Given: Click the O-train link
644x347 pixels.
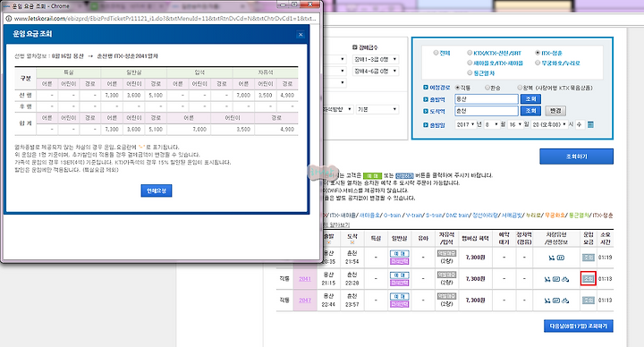Looking at the screenshot, I should pyautogui.click(x=393, y=216).
